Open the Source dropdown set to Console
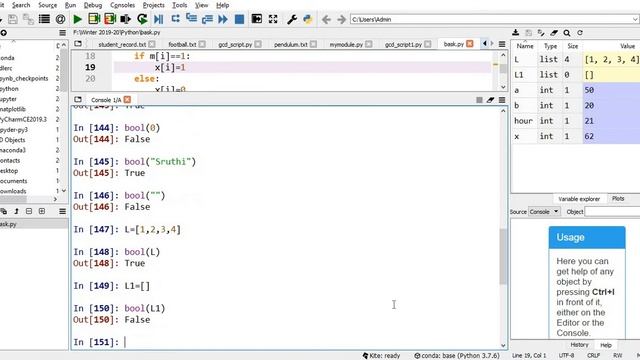 coord(544,211)
